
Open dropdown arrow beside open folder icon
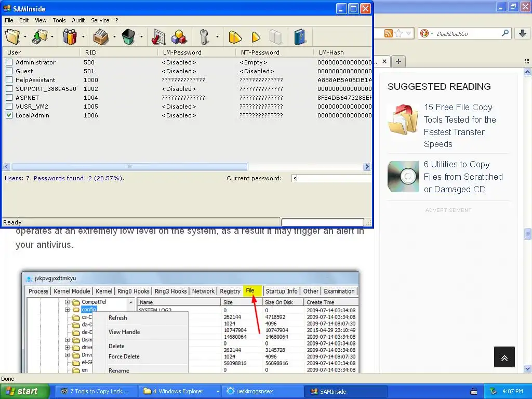[25, 37]
